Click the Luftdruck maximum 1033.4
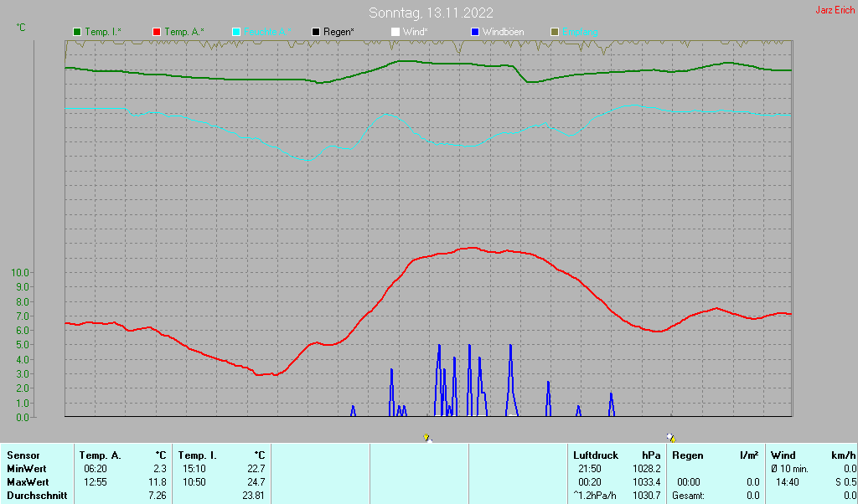Viewport: 858px width, 504px height. point(649,482)
